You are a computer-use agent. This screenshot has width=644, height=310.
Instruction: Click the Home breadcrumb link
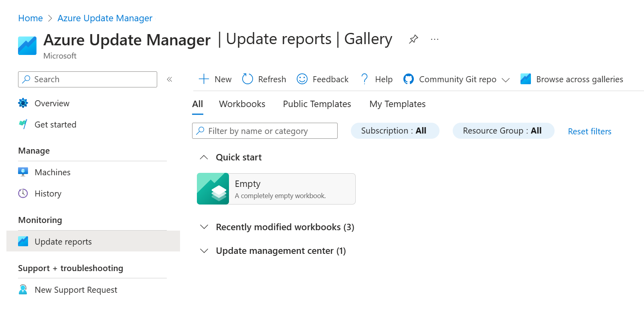point(30,18)
